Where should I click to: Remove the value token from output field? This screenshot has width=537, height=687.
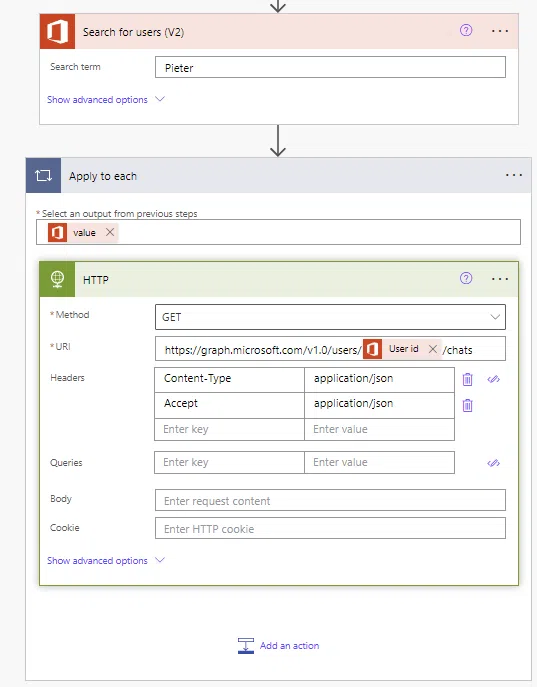click(x=110, y=232)
